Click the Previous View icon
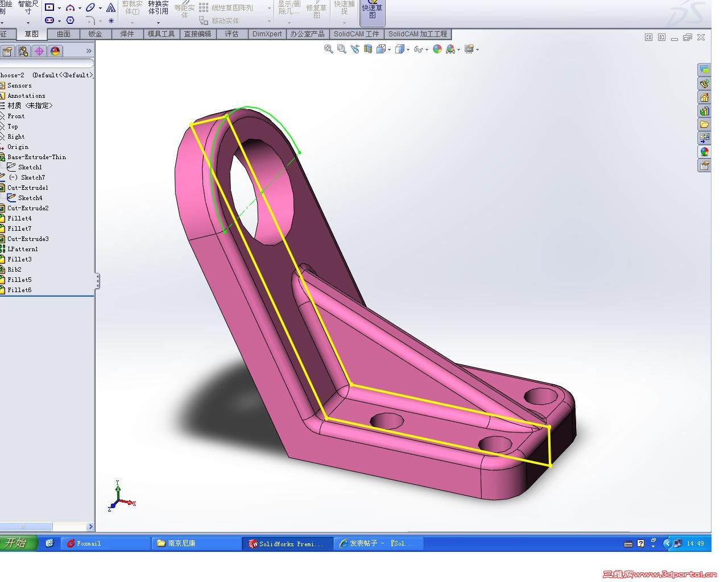728x582 pixels. [x=355, y=49]
